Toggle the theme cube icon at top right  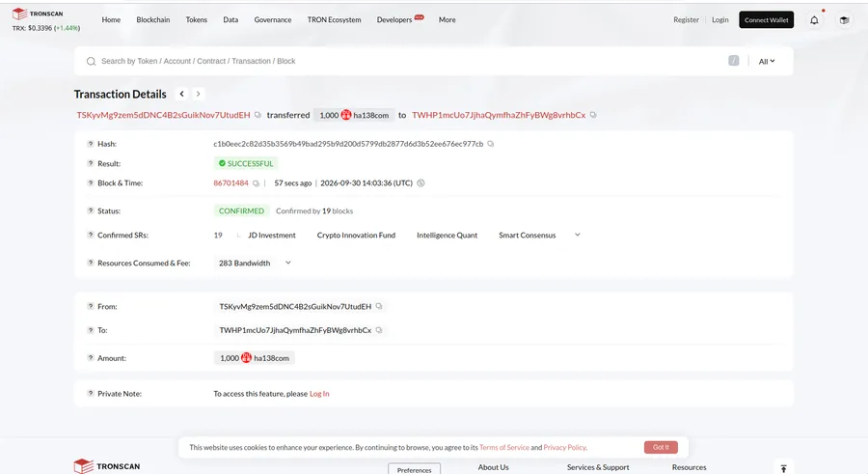click(844, 20)
